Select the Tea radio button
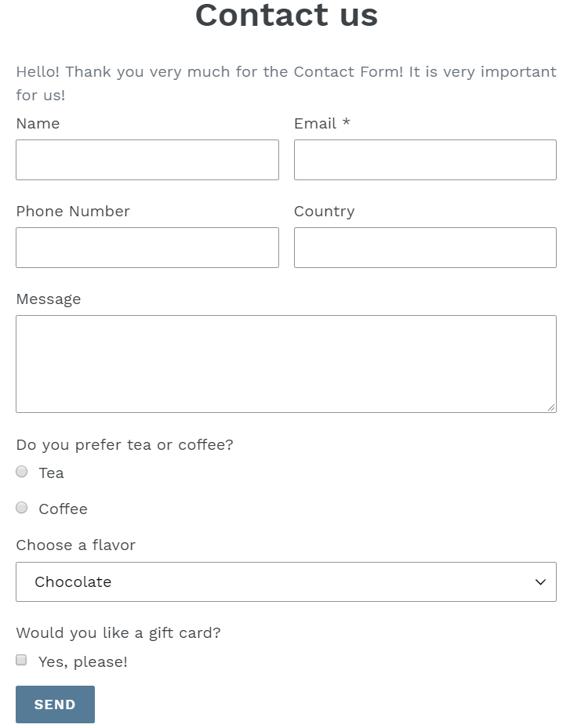581x728 pixels. click(x=21, y=471)
